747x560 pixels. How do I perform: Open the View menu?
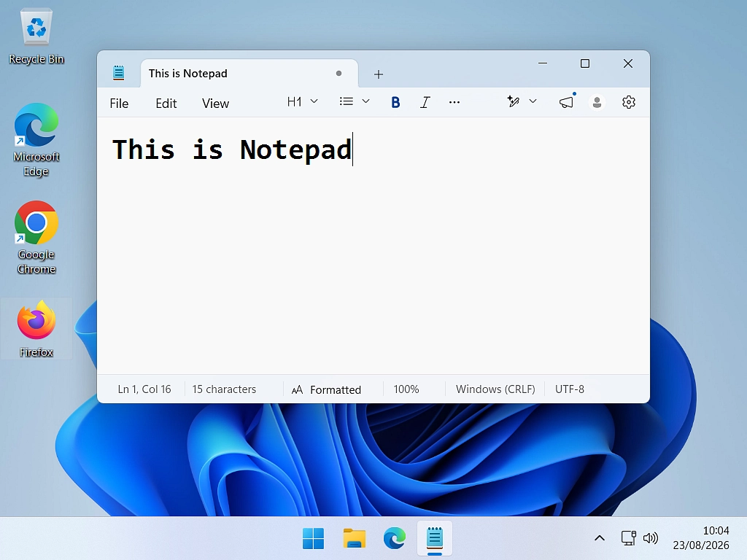[x=215, y=104]
